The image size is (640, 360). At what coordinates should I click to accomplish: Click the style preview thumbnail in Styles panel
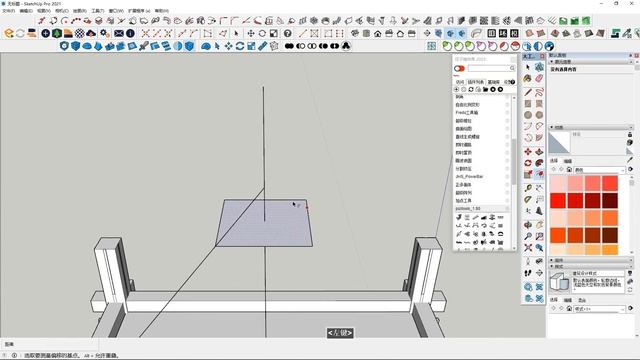tap(559, 282)
